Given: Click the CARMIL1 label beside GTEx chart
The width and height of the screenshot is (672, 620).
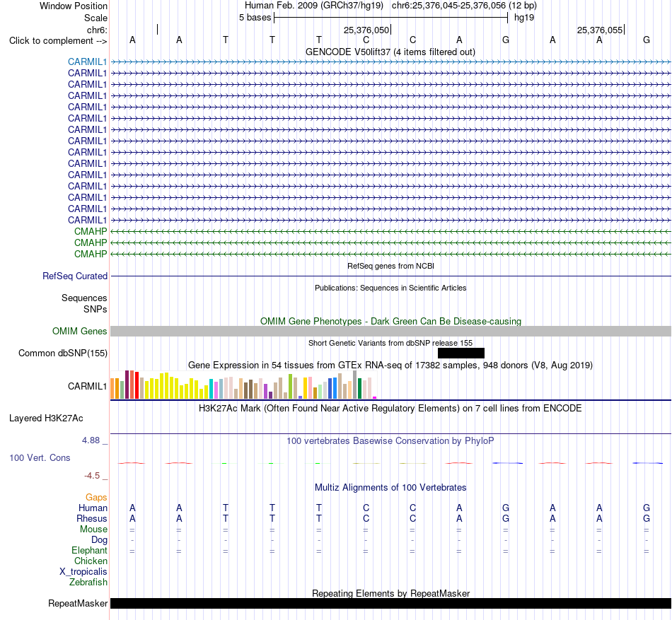Looking at the screenshot, I should click(87, 386).
